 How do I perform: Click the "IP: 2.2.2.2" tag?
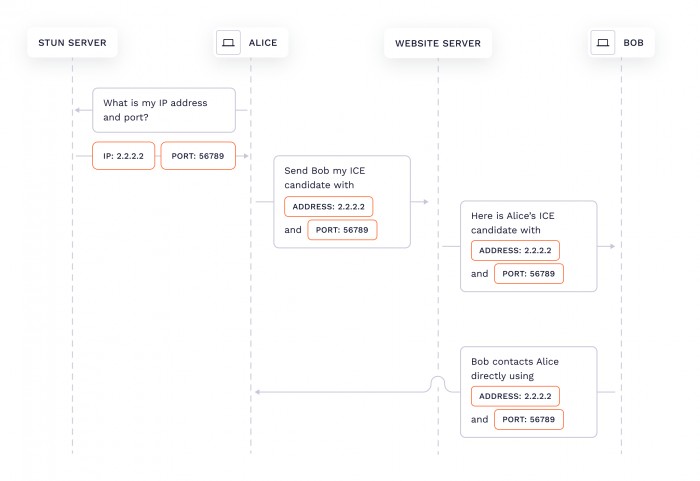[124, 157]
